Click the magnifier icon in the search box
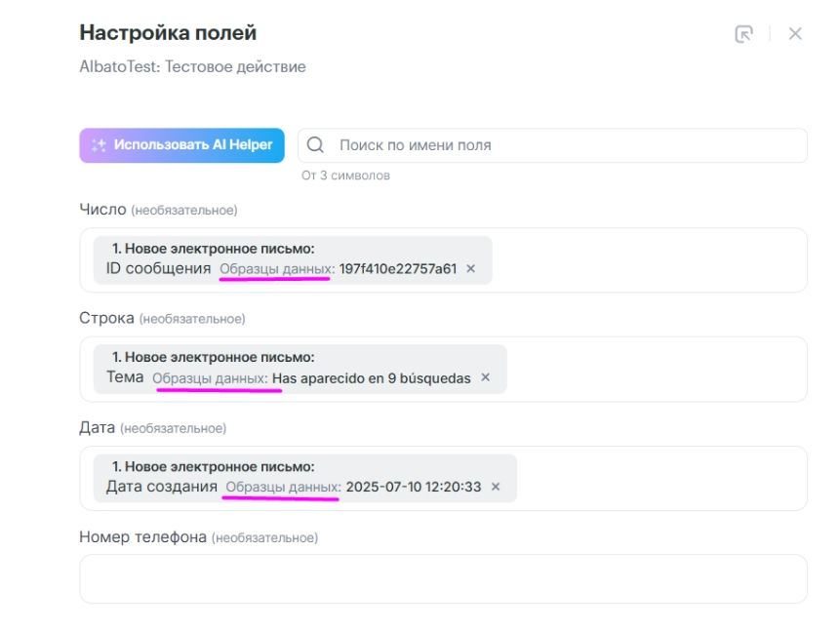840x631 pixels. (x=315, y=145)
